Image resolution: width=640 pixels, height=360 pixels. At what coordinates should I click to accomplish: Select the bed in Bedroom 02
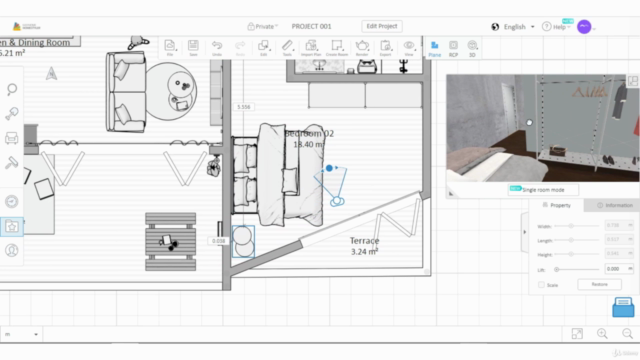(279, 175)
